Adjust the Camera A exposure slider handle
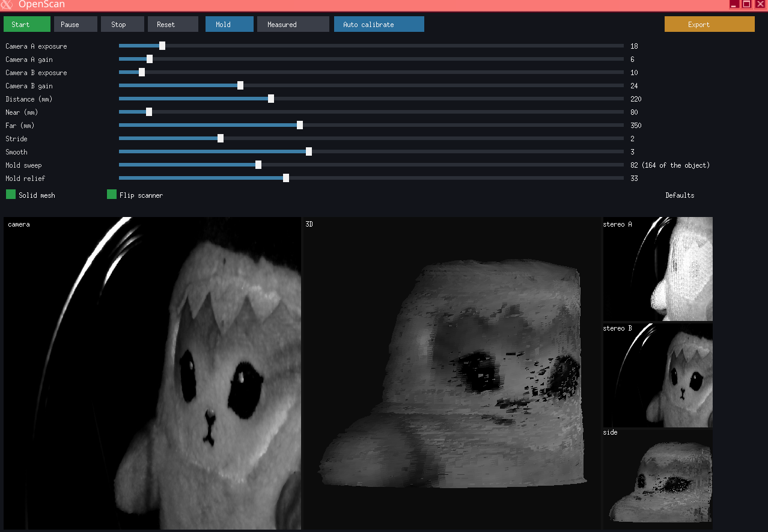Screen dimensions: 768x532 [162, 46]
